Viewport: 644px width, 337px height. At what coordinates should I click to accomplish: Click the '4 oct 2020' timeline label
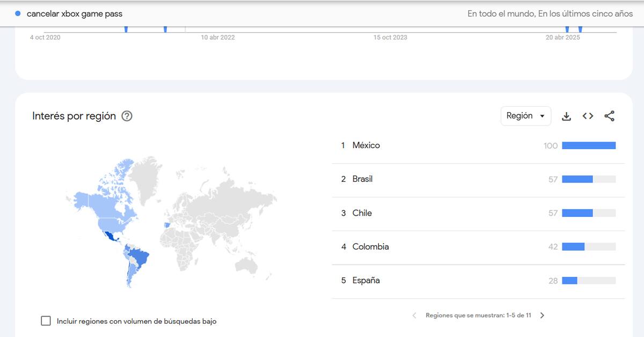pyautogui.click(x=45, y=38)
